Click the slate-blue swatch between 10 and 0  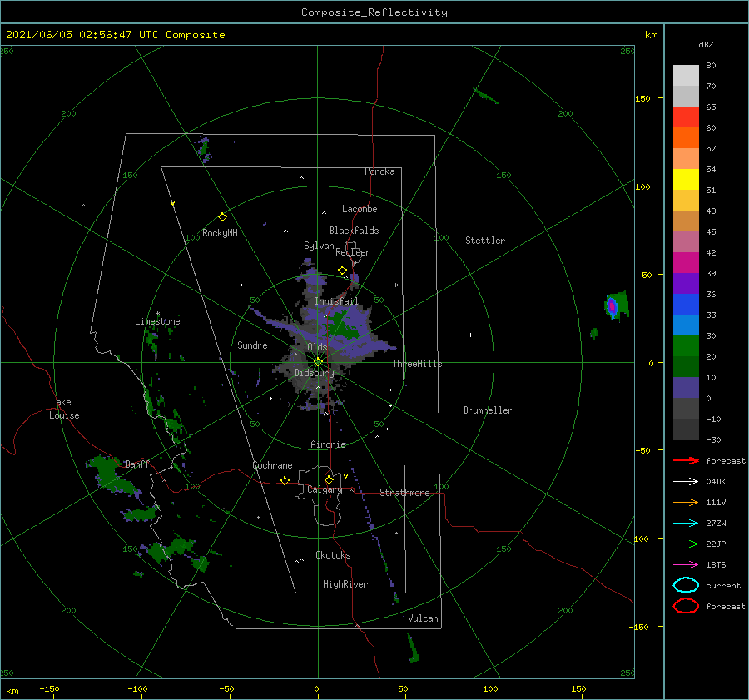pyautogui.click(x=686, y=387)
